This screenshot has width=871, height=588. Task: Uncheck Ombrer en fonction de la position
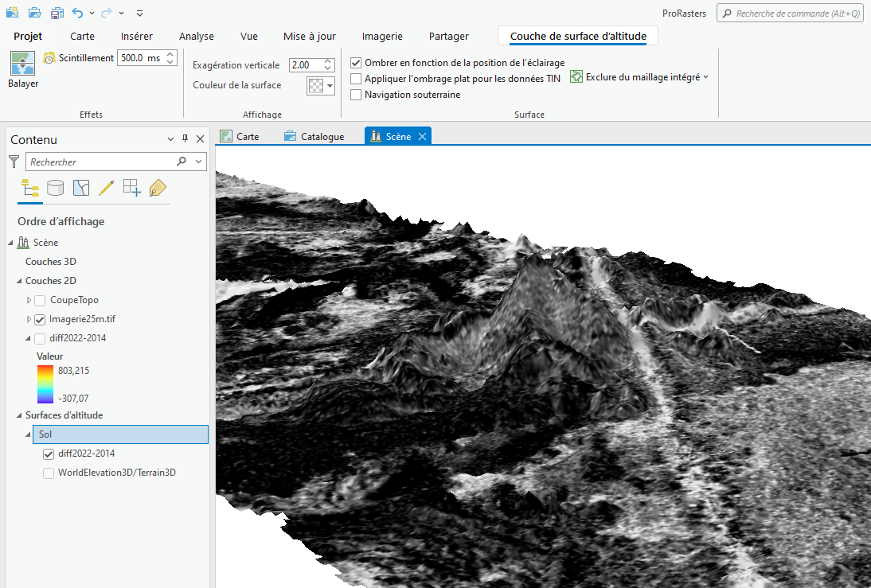point(356,62)
